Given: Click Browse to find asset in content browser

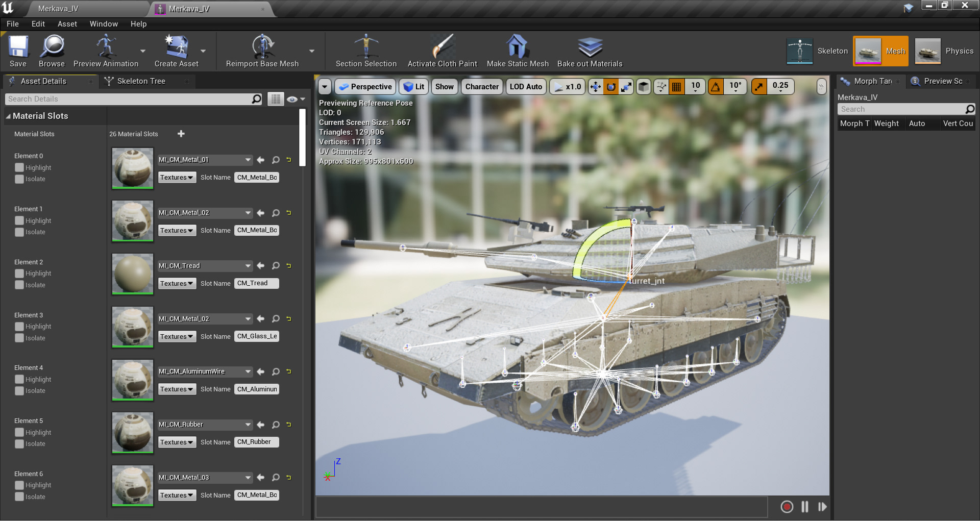Looking at the screenshot, I should click(x=52, y=51).
